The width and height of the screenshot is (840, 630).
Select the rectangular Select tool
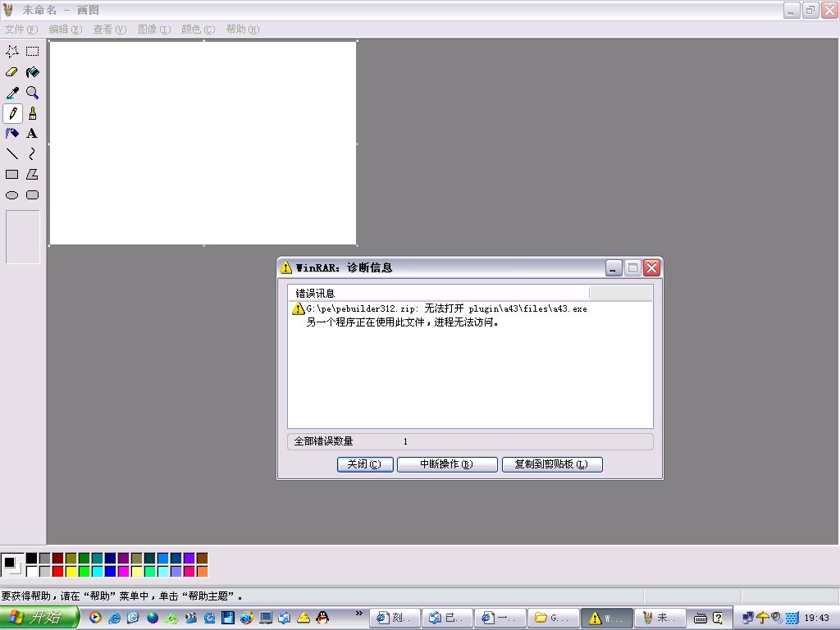pos(33,52)
